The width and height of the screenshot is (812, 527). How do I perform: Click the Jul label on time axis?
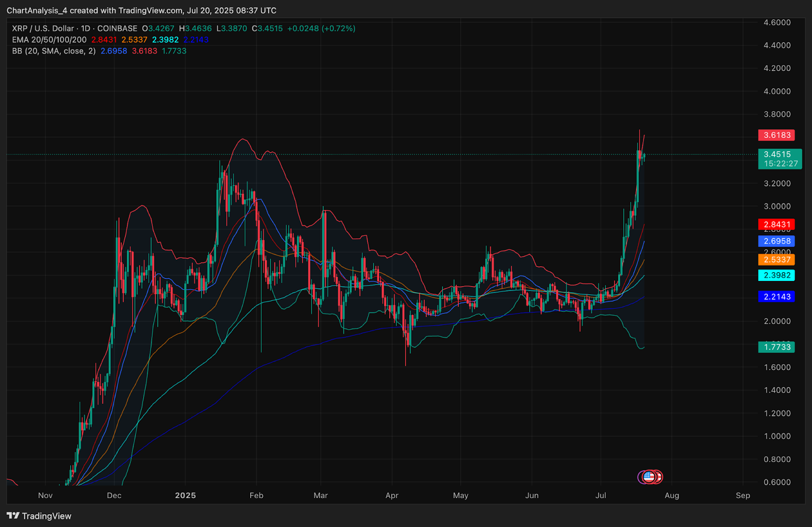600,495
